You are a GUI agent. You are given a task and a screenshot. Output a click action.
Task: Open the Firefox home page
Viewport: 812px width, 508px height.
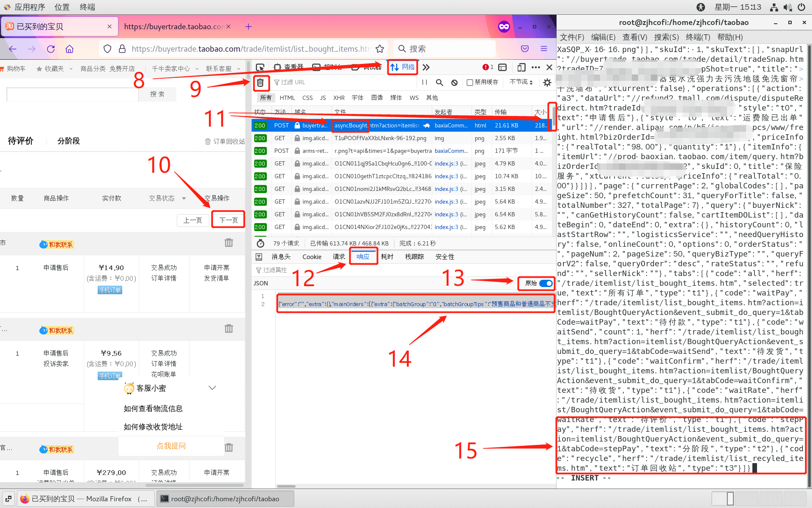(70, 49)
